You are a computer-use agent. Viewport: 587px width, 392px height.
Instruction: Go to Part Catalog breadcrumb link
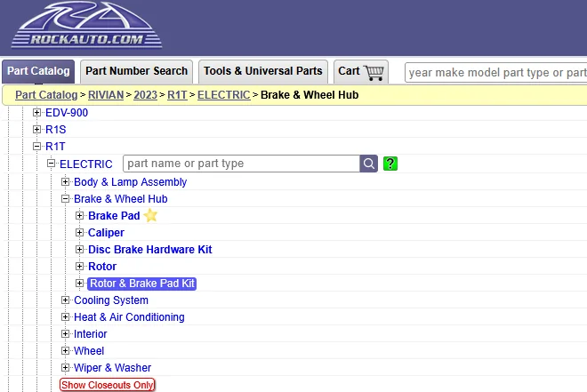46,95
